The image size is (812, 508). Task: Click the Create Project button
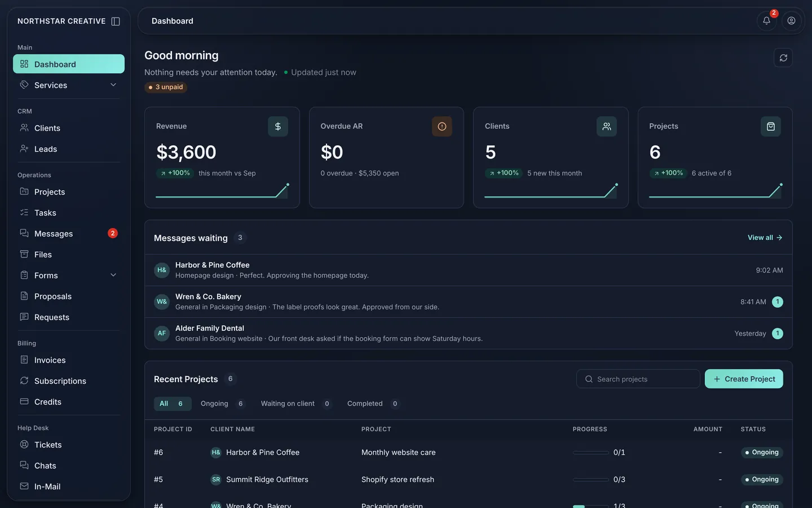click(x=744, y=379)
